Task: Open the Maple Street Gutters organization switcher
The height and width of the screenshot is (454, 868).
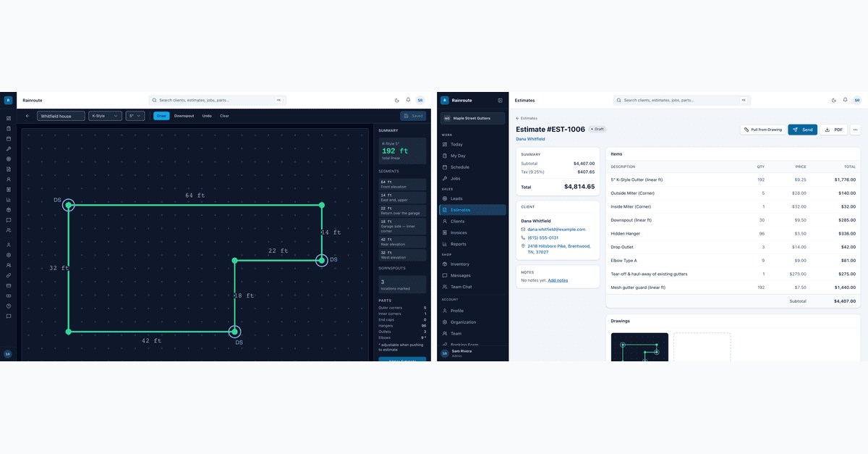Action: [x=472, y=118]
